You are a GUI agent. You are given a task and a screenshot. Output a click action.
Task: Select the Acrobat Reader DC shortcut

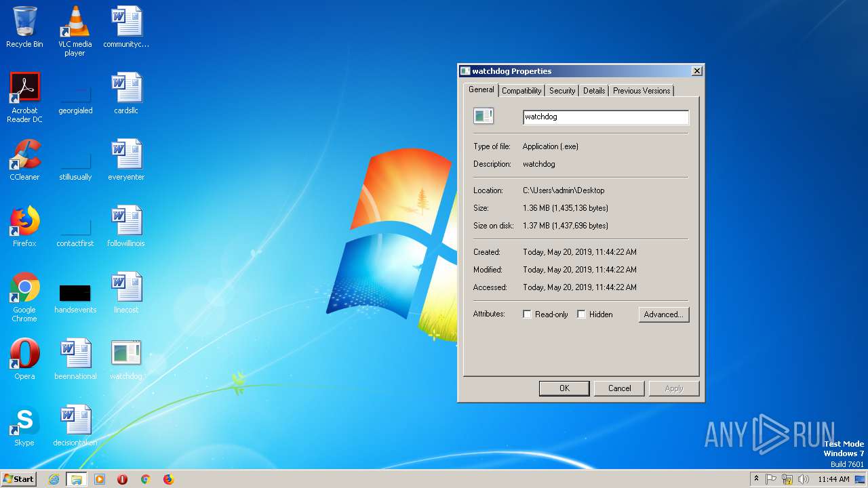click(24, 98)
